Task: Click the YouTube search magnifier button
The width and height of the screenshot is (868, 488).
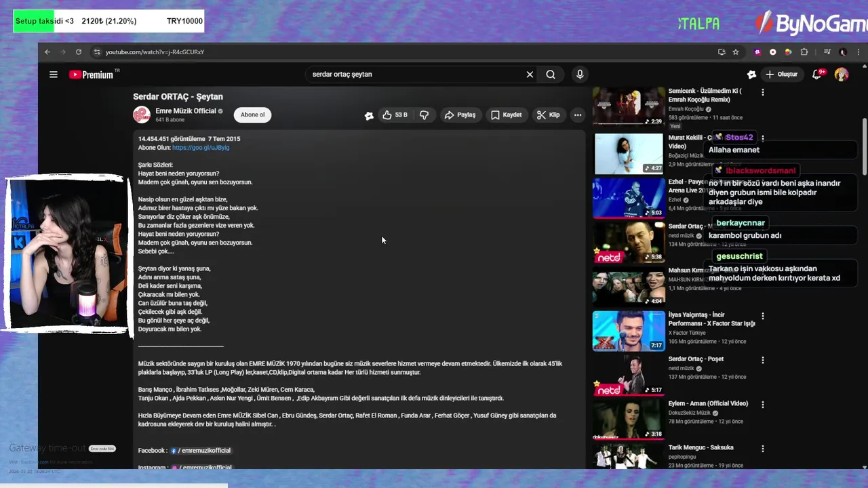Action: (551, 75)
